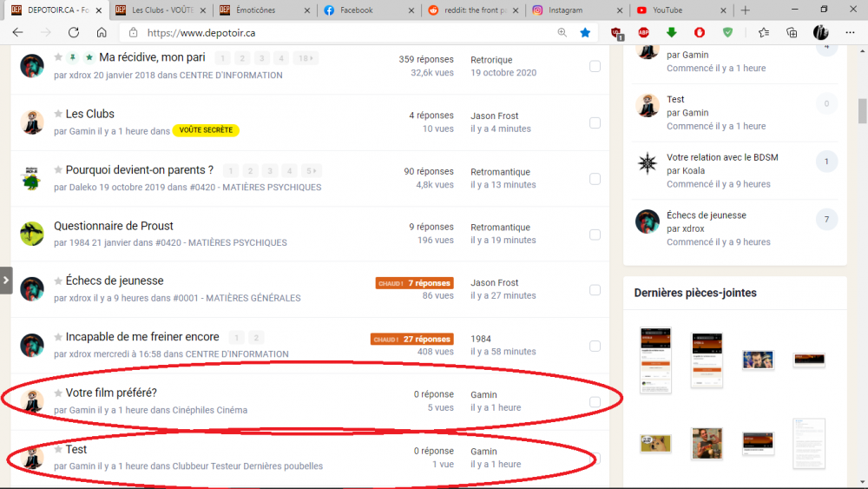Click the blue bookmark star in address bar

(x=585, y=32)
